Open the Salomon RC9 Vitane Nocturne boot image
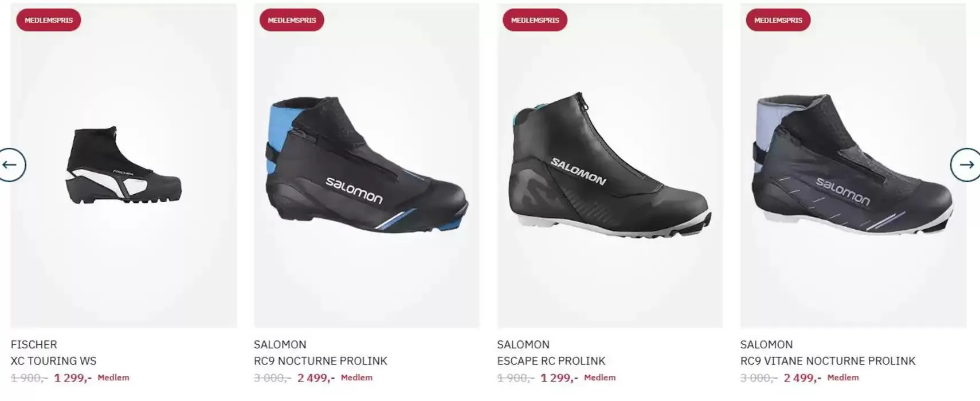Viewport: 980px width, 401px height. click(x=853, y=166)
